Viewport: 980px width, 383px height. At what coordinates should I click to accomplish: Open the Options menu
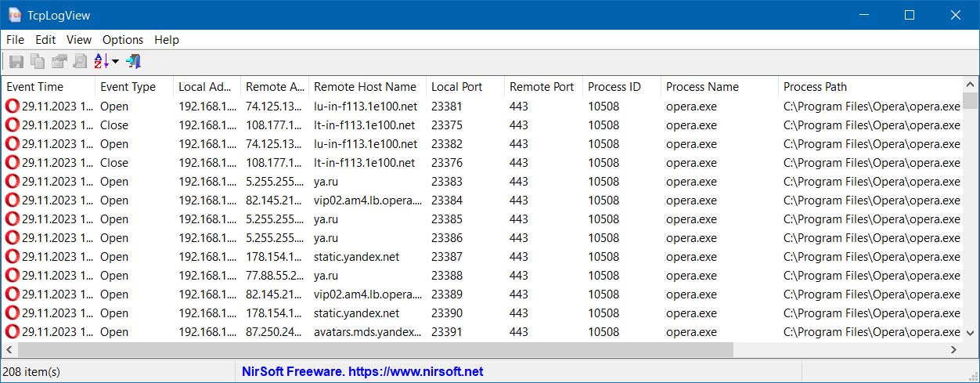click(x=123, y=40)
